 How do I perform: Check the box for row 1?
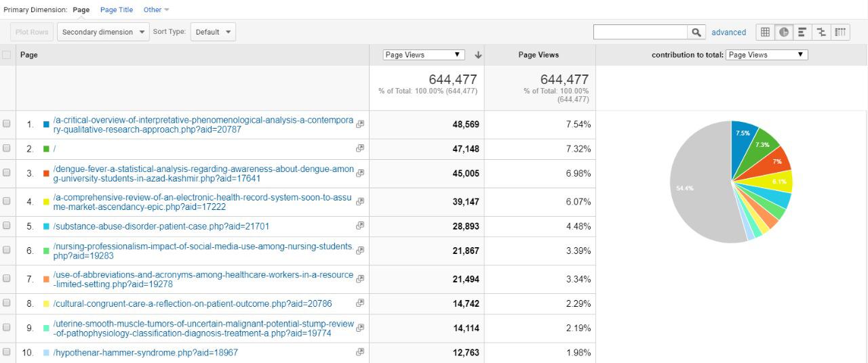click(x=7, y=124)
